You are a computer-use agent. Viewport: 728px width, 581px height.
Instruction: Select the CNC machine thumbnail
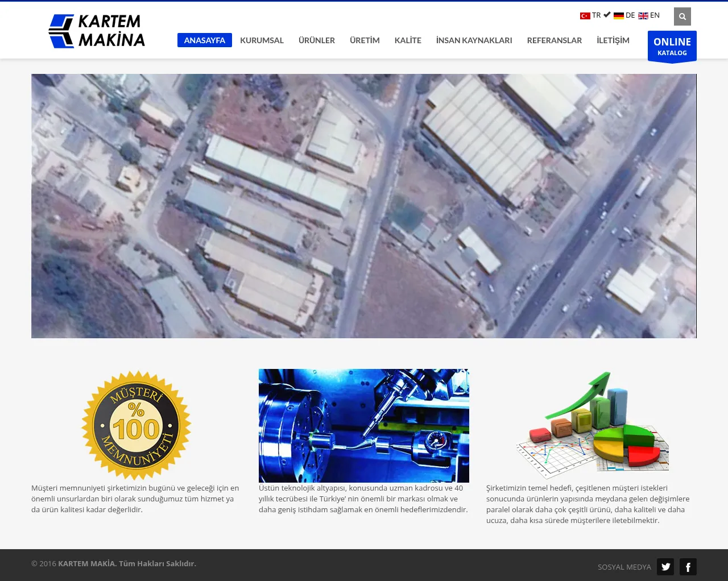[x=363, y=425]
